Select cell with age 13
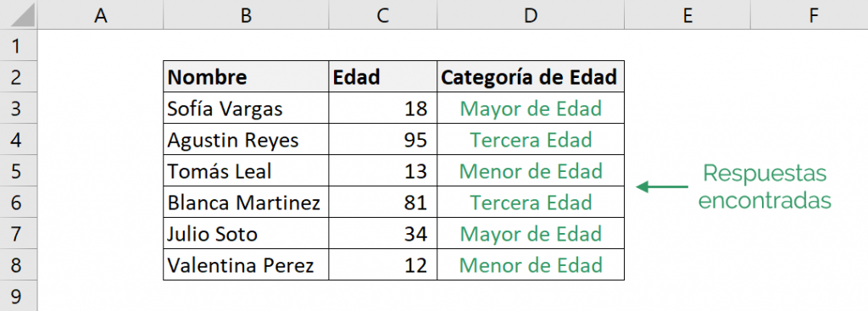 [382, 170]
